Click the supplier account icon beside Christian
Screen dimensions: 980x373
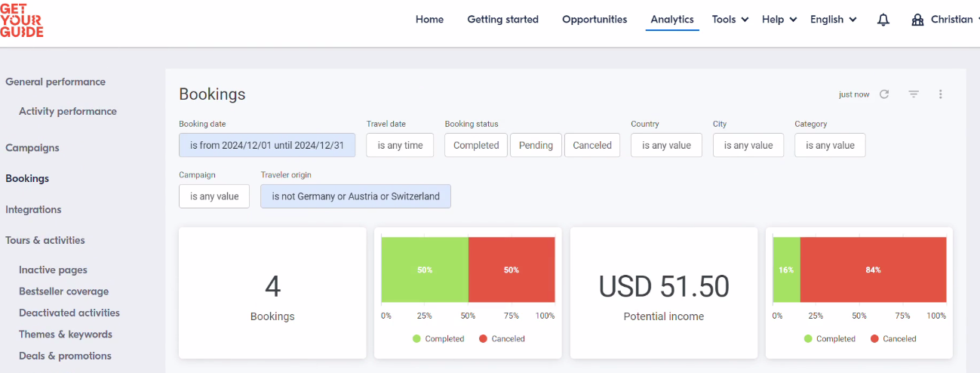coord(917,20)
